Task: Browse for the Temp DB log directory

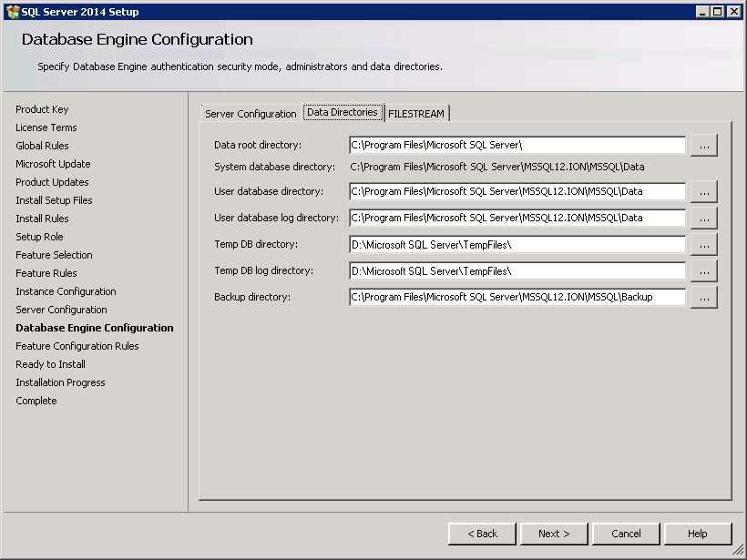Action: [x=704, y=271]
